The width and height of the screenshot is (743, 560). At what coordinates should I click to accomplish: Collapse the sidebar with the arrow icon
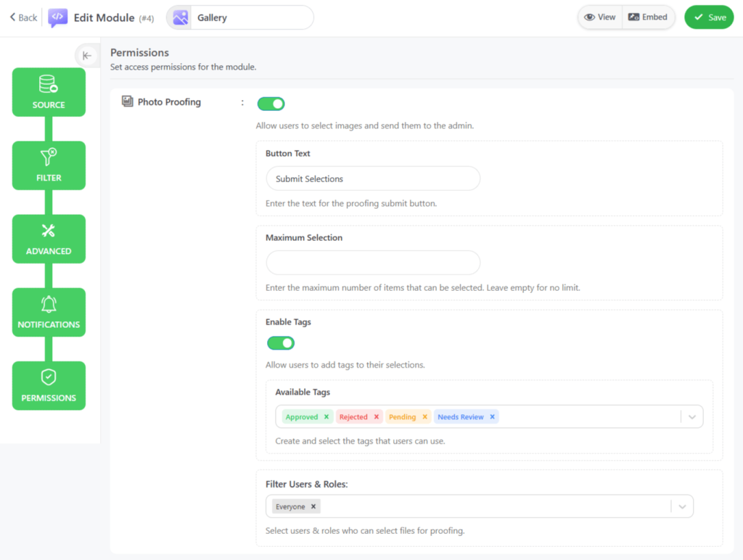(87, 55)
